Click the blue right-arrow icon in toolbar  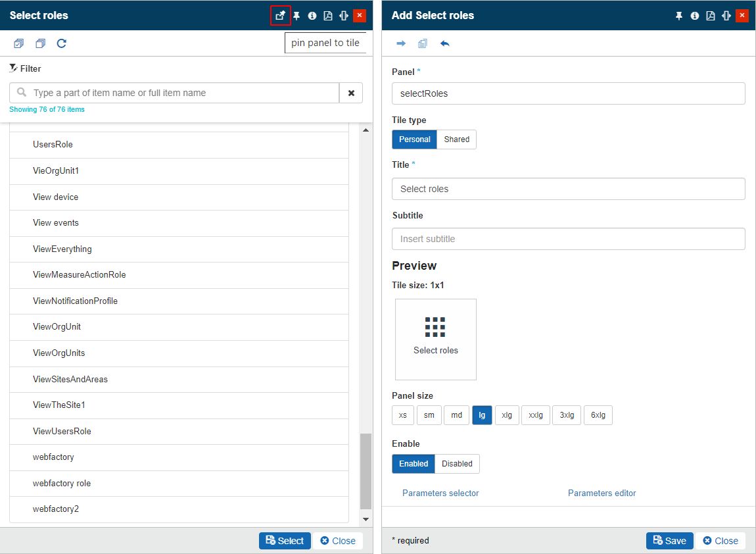click(401, 43)
